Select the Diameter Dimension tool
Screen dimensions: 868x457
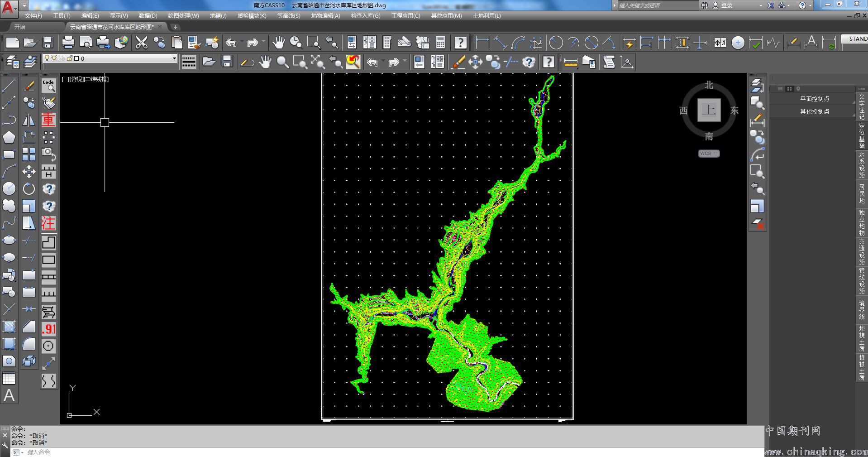point(591,43)
